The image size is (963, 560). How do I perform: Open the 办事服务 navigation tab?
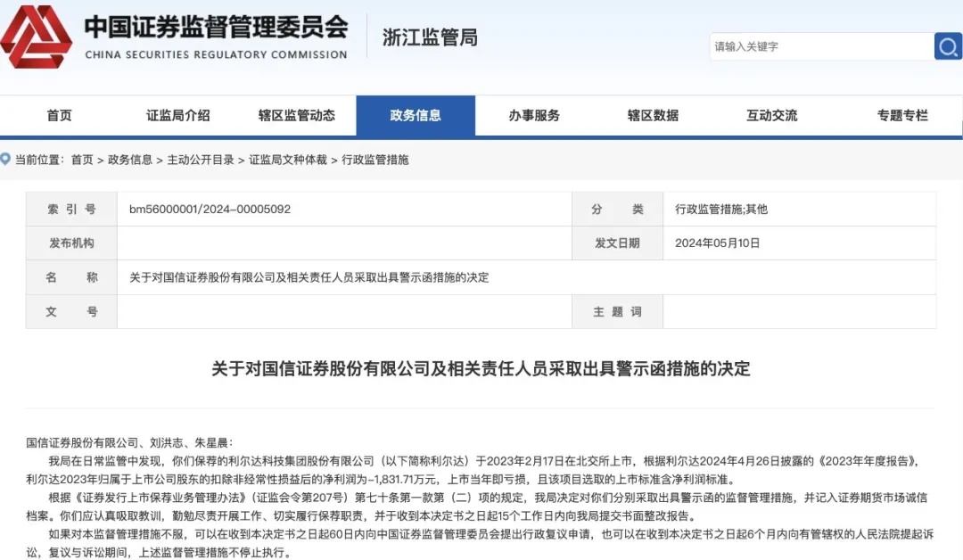[x=534, y=115]
